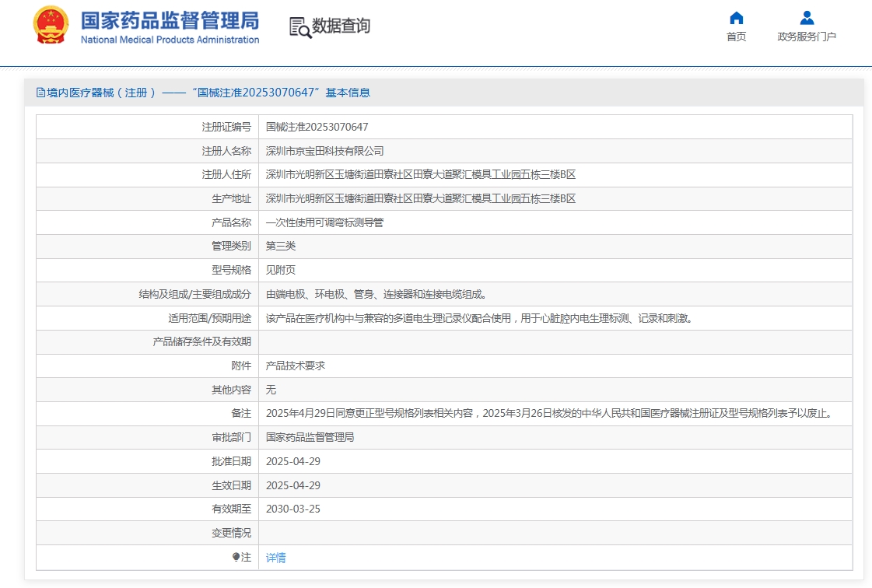The width and height of the screenshot is (872, 588).
Task: Click registrant name 深圳市京宝田科技有限公司
Action: pos(325,151)
